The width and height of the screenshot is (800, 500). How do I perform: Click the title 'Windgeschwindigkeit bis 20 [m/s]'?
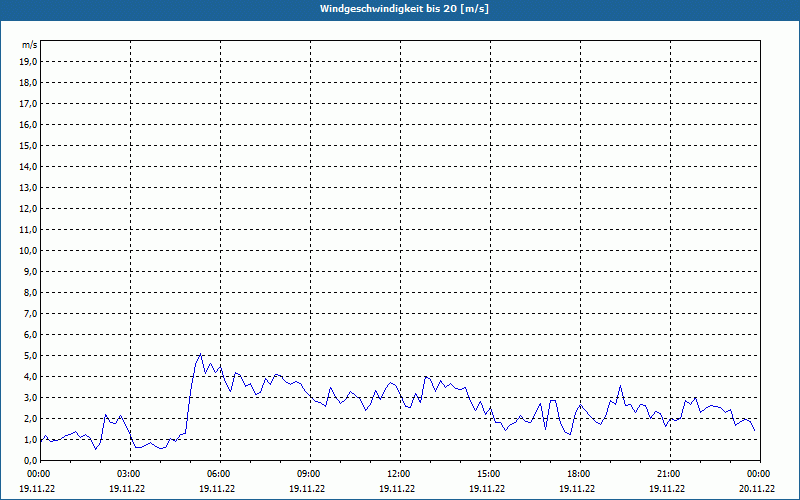[404, 9]
